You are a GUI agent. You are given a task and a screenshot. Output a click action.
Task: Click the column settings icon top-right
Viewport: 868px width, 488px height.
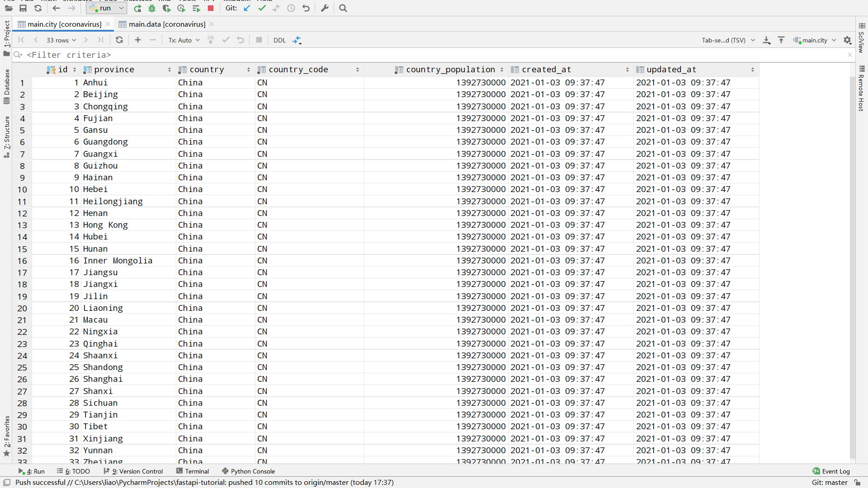click(847, 40)
